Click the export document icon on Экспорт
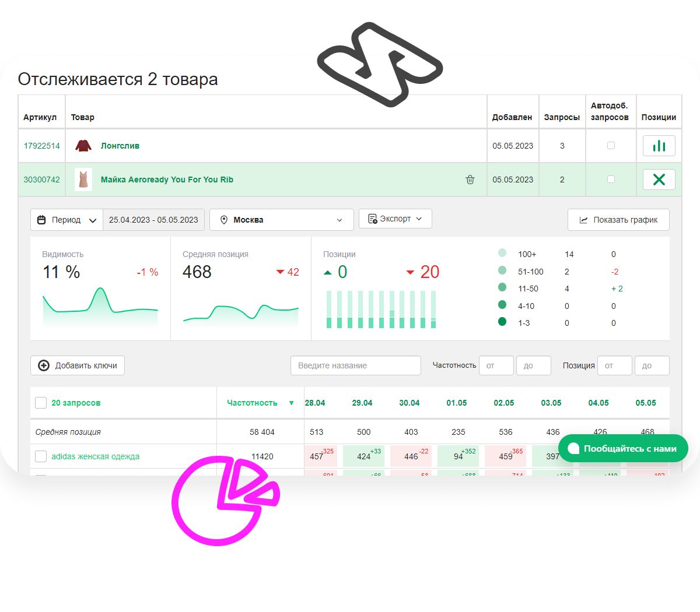700x612 pixels. point(371,219)
